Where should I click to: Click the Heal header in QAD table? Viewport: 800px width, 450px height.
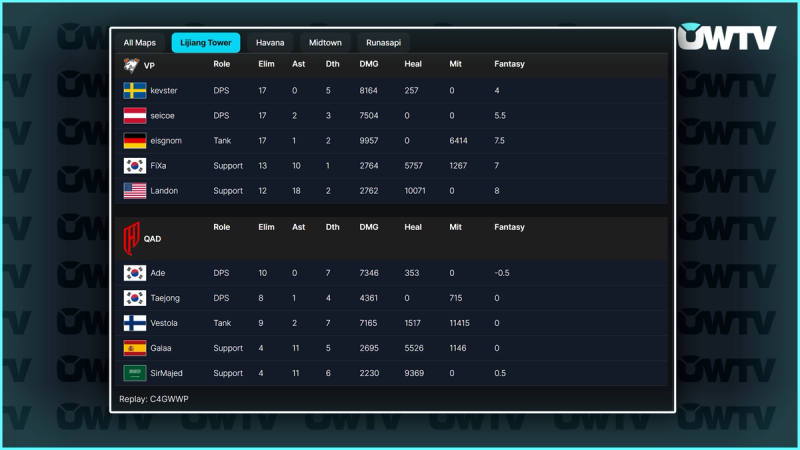[x=413, y=227]
